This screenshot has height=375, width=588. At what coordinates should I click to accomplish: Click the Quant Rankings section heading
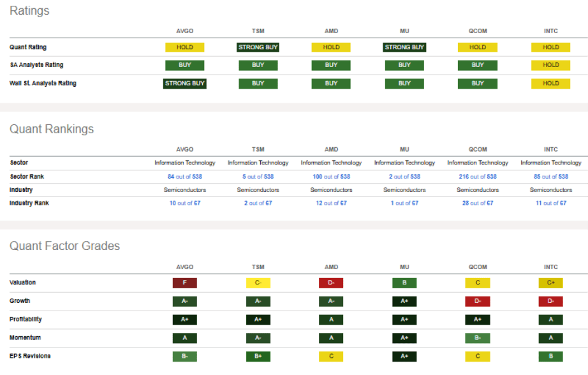coord(52,129)
